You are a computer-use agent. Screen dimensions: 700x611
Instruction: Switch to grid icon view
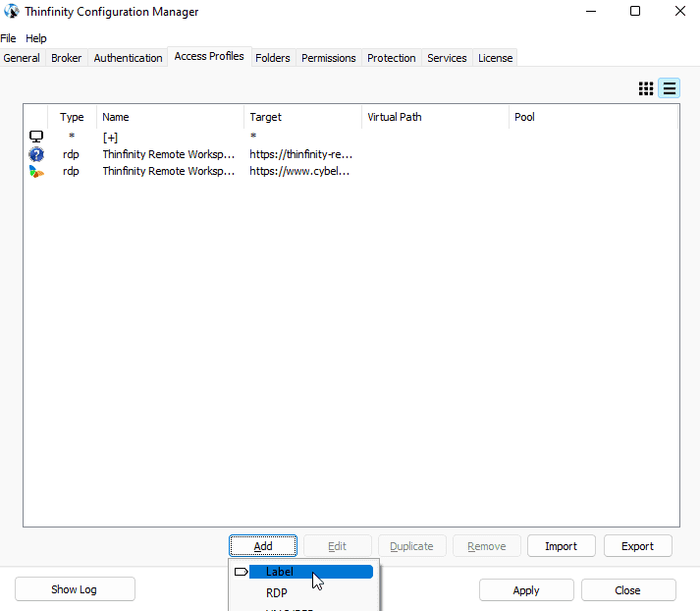646,88
